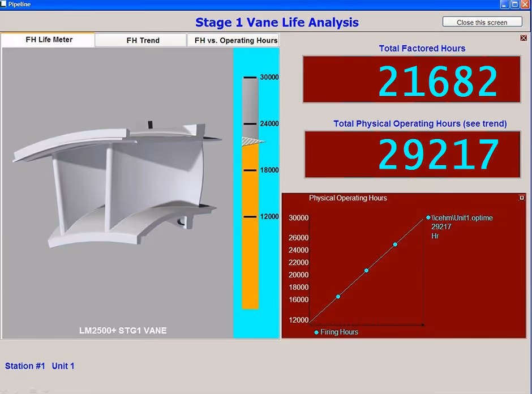Click the LM2500+ STG1 VANE 3D image
The image size is (532, 394).
(x=117, y=185)
